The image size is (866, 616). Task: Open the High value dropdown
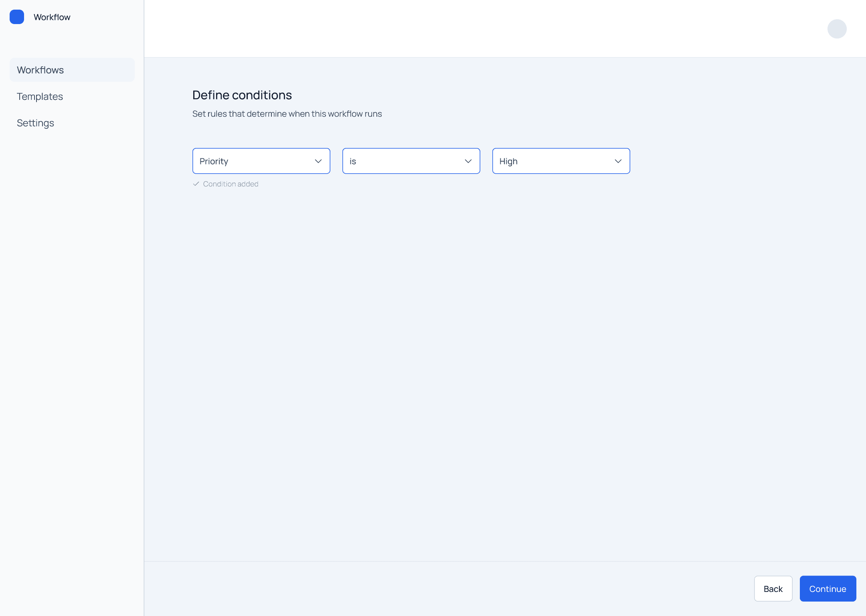(x=561, y=161)
